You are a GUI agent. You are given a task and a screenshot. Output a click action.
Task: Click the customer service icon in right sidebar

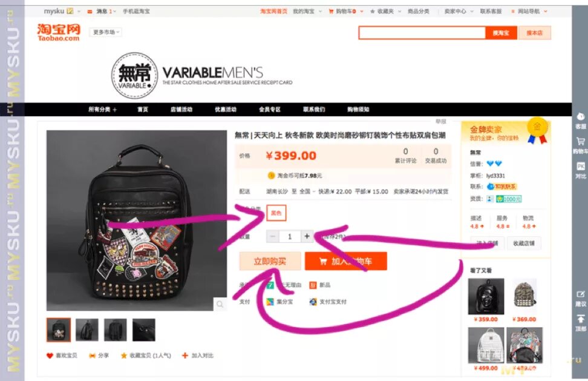[x=581, y=116]
